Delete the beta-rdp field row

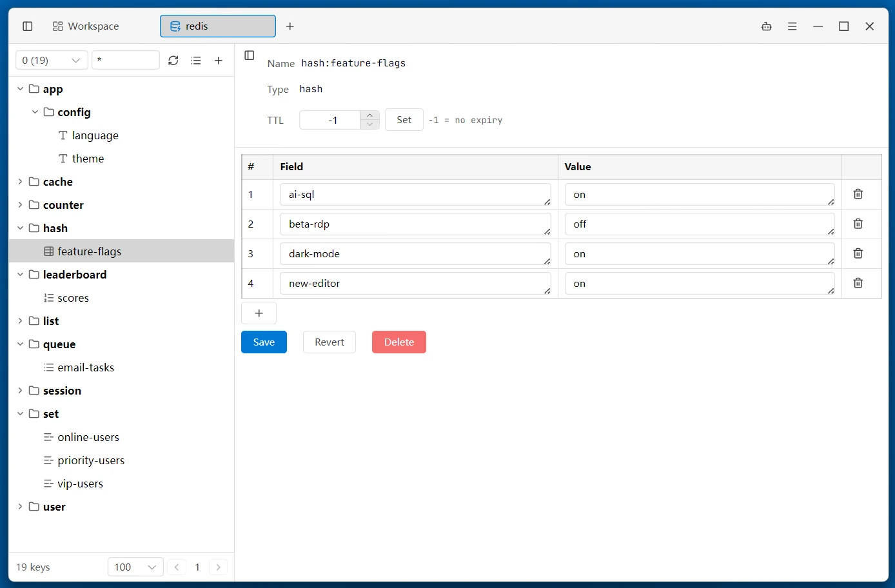tap(858, 224)
